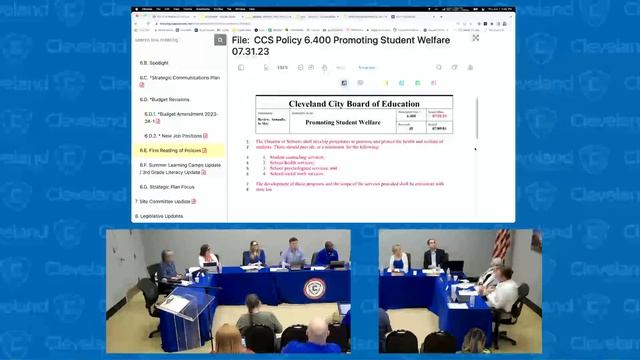Select 6.D.2. New Job Positions item
The height and width of the screenshot is (360, 640).
(x=173, y=136)
